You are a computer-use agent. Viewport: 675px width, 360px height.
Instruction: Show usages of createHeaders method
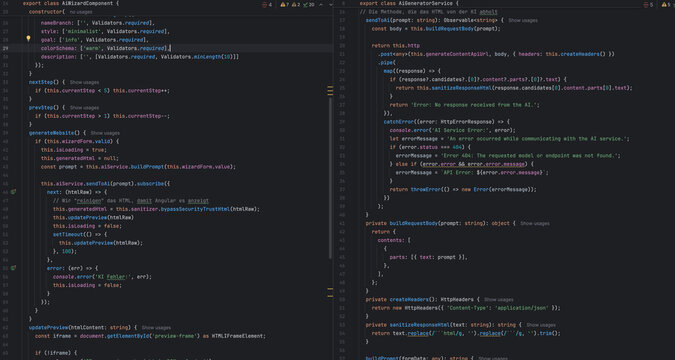coord(499,299)
